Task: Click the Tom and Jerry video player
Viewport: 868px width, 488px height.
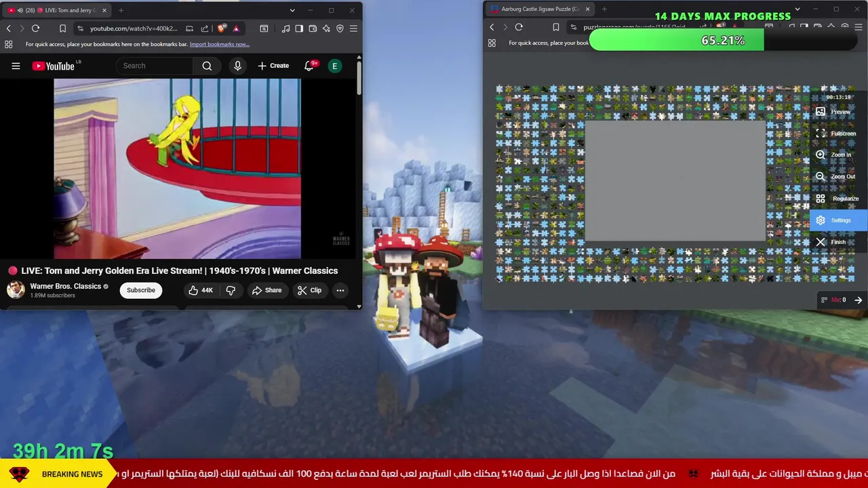Action: pos(177,169)
